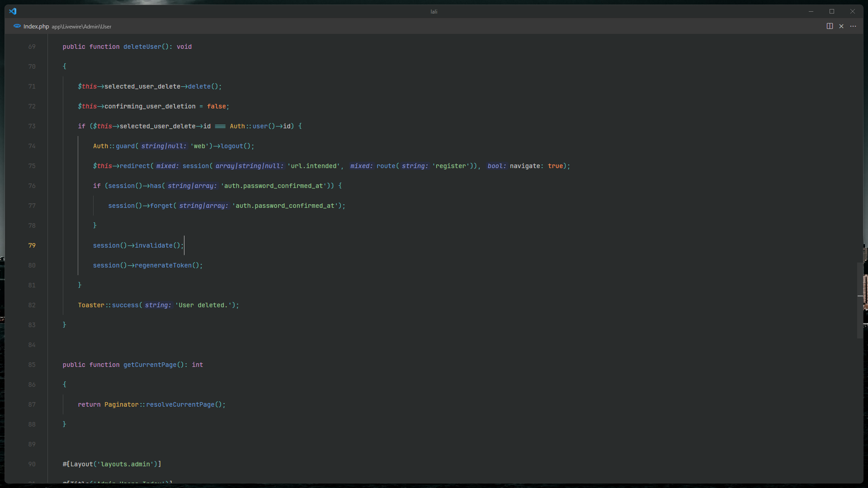Maximize the VS Code window
The image size is (868, 488).
832,11
